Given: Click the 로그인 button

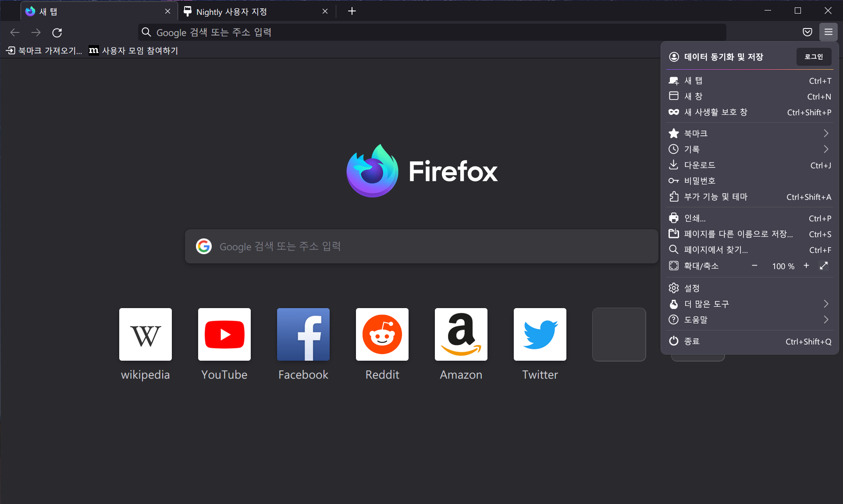Looking at the screenshot, I should point(813,57).
